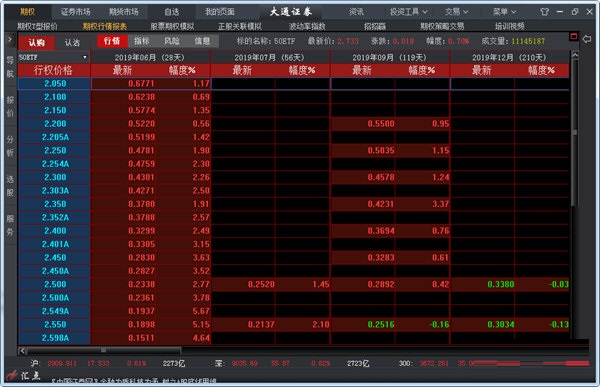Viewport: 600px width, 387px height.
Task: Open 股票期权模拟 page
Action: pyautogui.click(x=172, y=26)
